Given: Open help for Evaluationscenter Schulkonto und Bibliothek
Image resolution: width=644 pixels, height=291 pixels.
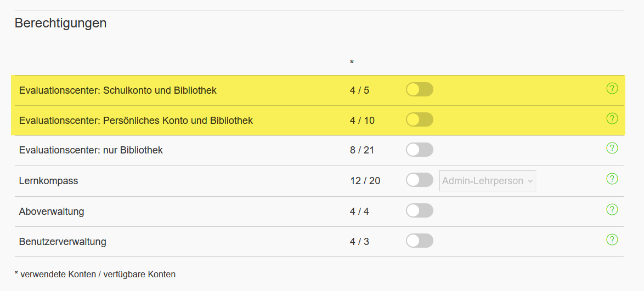Looking at the screenshot, I should 612,88.
